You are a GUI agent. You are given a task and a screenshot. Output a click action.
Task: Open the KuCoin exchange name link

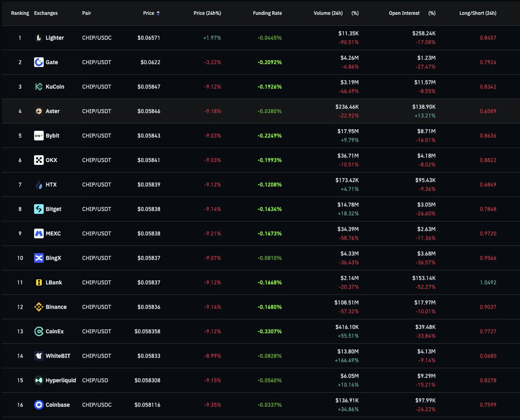(x=55, y=87)
